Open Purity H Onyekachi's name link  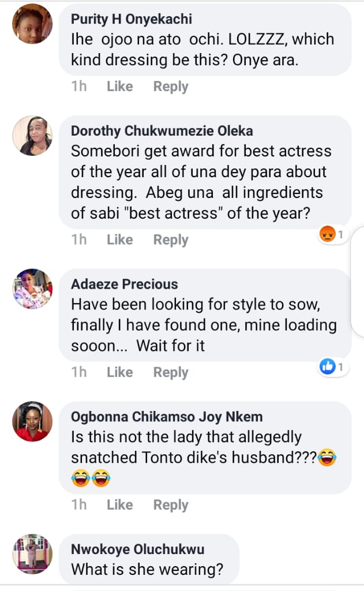pyautogui.click(x=131, y=19)
